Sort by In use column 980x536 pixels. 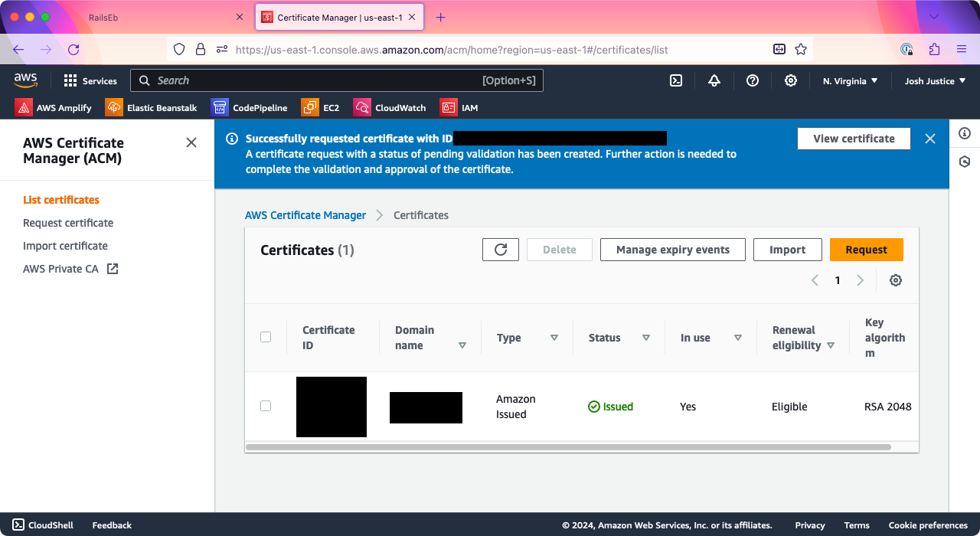click(x=738, y=338)
